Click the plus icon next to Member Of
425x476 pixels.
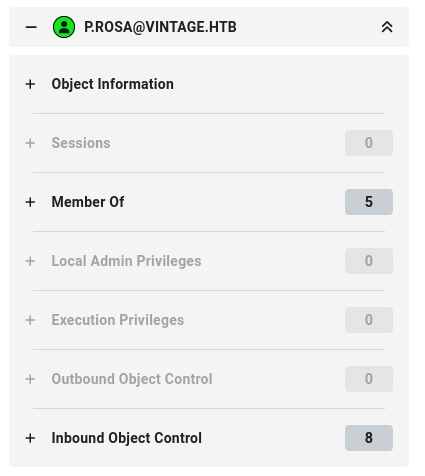click(x=30, y=202)
